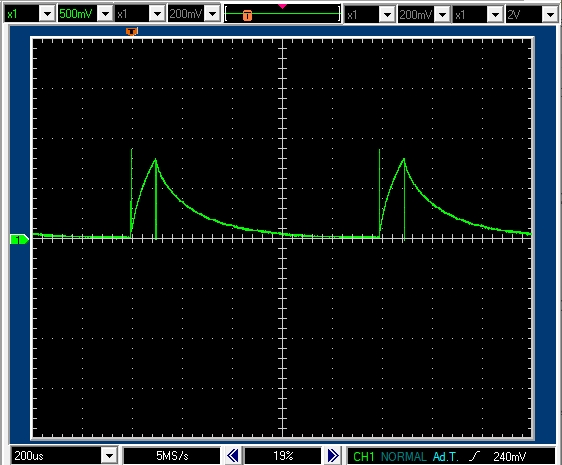Click the 19% position readout

(283, 456)
